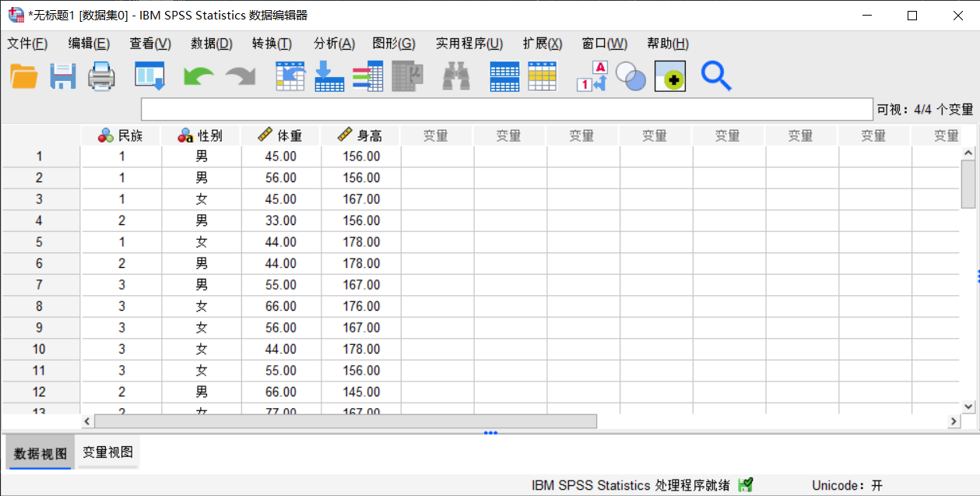980x496 pixels.
Task: Open the dialog recall toolbar icon
Action: coord(149,76)
